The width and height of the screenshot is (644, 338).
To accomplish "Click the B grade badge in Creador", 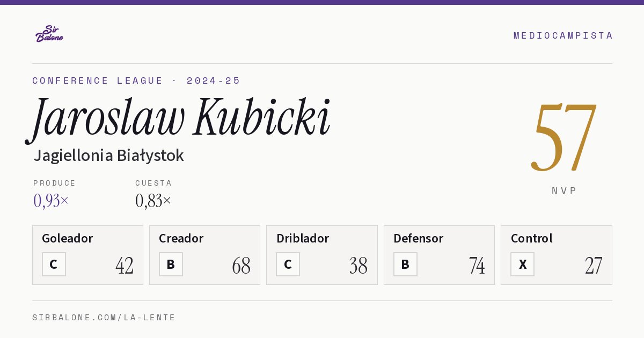I will (171, 264).
